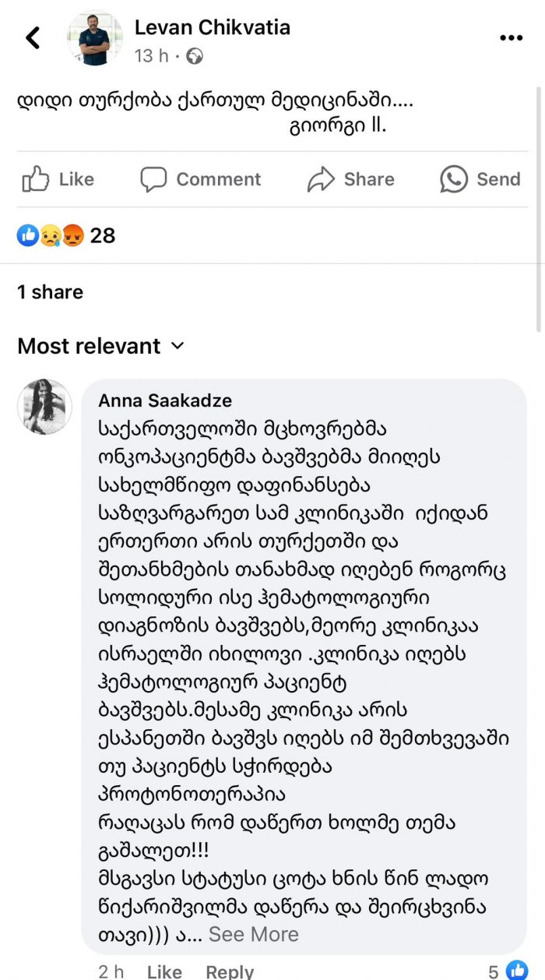Tap the back arrow icon
Screen dimensions: 545x980
click(33, 37)
